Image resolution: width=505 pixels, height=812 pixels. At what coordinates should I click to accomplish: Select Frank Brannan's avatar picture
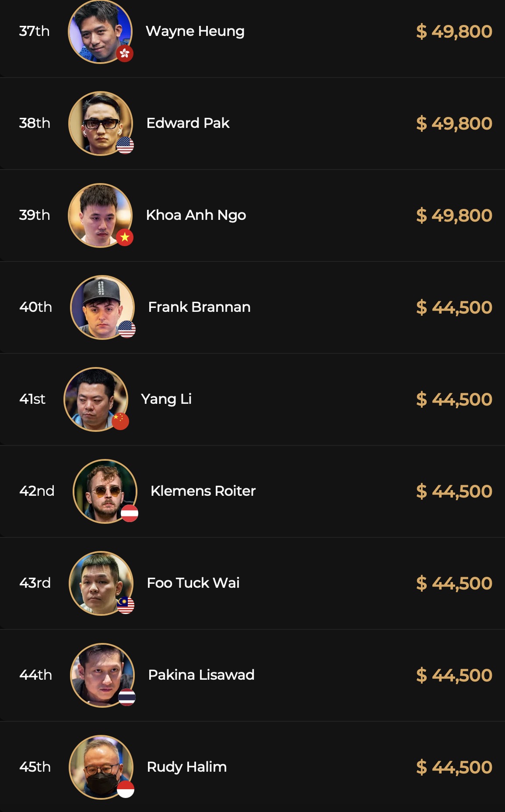pyautogui.click(x=102, y=307)
